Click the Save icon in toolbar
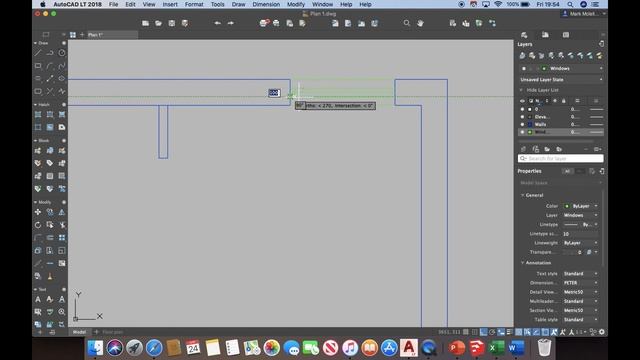640x360 pixels. [x=172, y=23]
